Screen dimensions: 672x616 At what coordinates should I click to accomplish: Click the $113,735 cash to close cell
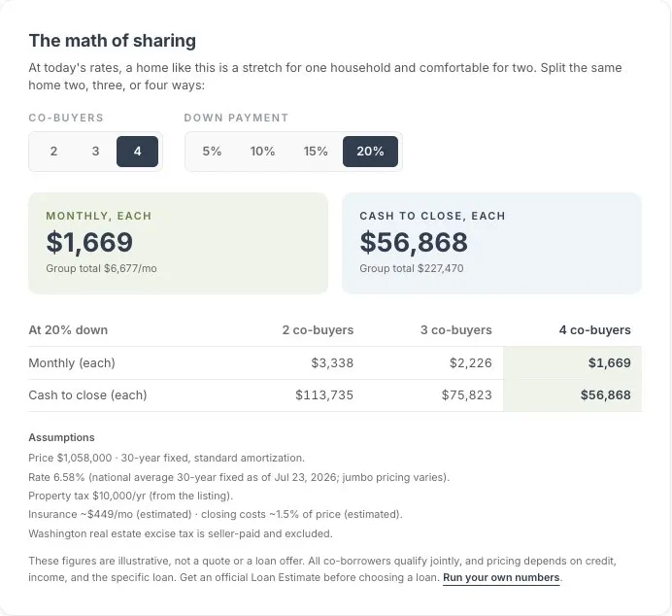click(x=324, y=394)
